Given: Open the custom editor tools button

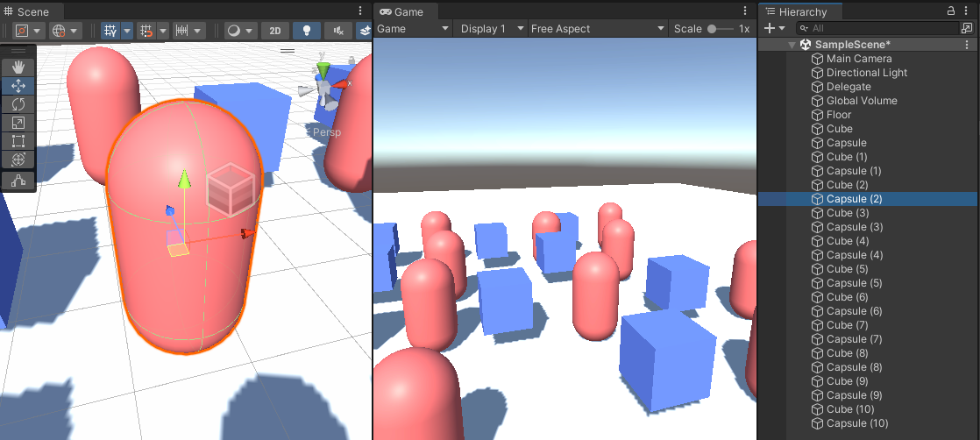Looking at the screenshot, I should pos(18,181).
